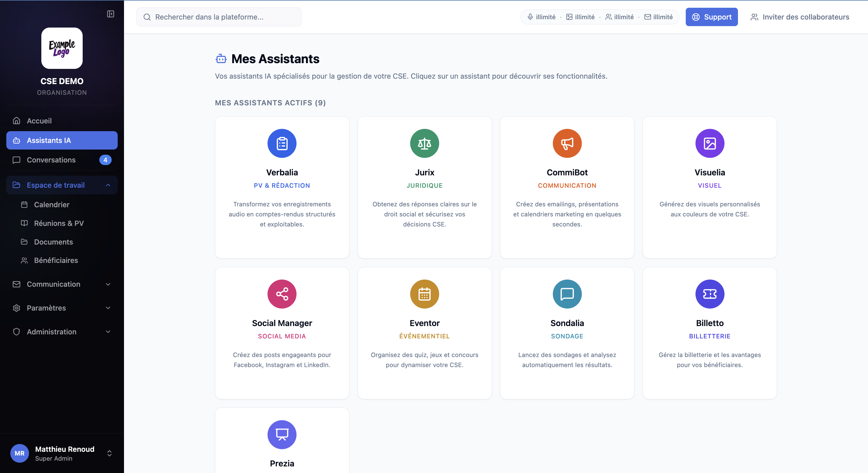Image resolution: width=868 pixels, height=473 pixels.
Task: Click the CSE DEMO organisation name
Action: [62, 81]
